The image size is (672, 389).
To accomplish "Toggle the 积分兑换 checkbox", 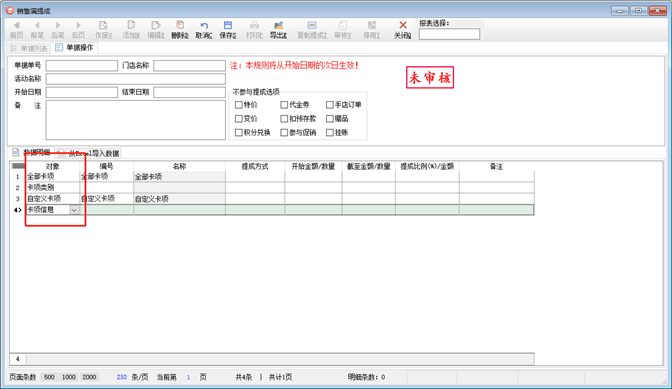I will [239, 133].
